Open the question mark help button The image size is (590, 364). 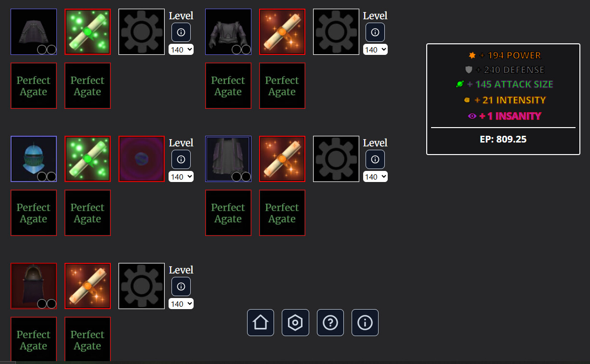pyautogui.click(x=330, y=323)
